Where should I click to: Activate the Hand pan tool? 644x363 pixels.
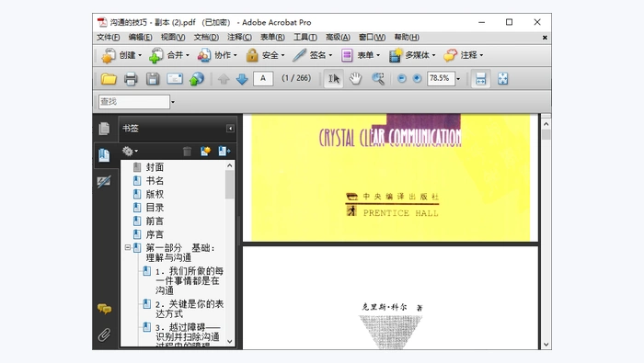355,78
